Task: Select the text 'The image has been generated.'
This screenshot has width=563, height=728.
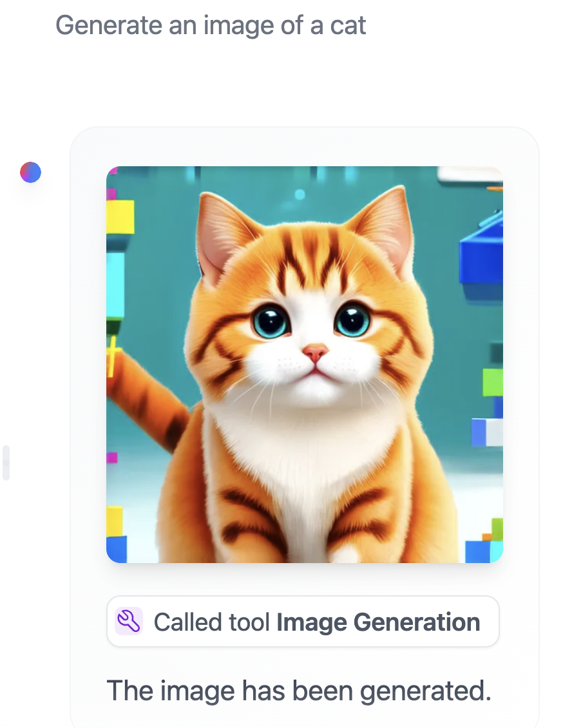Action: (x=299, y=691)
